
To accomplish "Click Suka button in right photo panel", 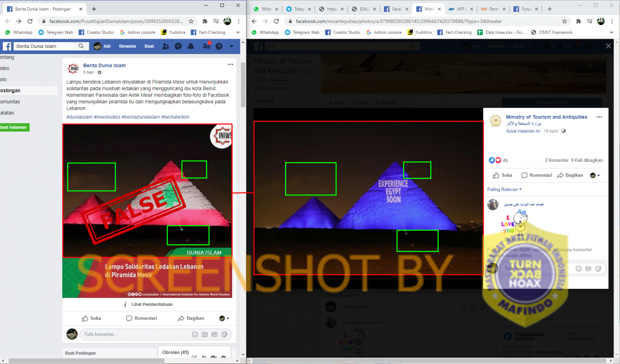I will coord(503,175).
